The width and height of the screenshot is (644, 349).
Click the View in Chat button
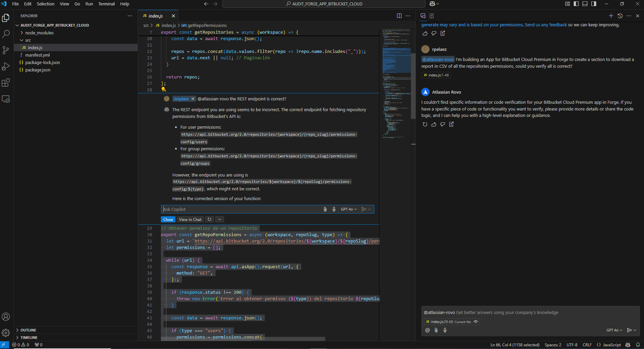(190, 219)
